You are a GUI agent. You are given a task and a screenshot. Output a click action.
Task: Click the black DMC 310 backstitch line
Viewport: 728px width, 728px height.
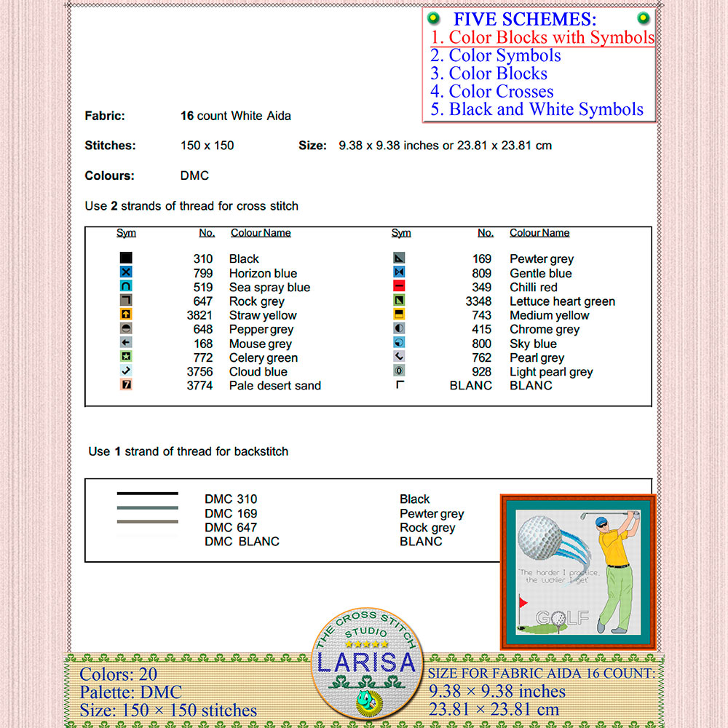coord(148,494)
